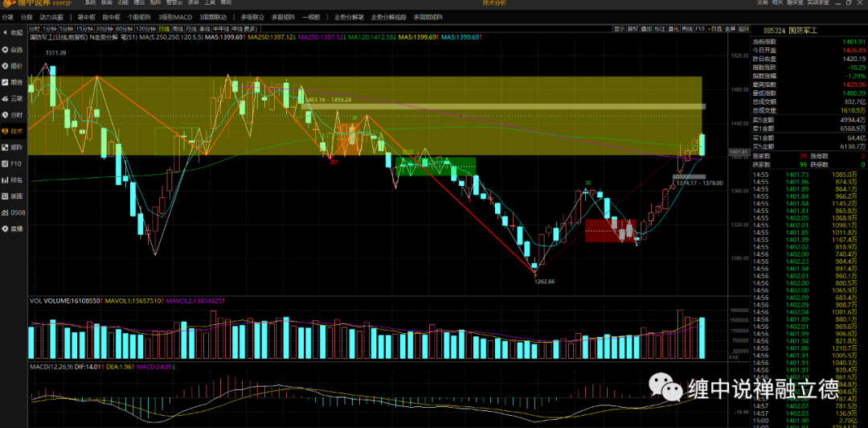Switch chart to 月线 monthly period
The height and width of the screenshot is (428, 868).
(x=191, y=28)
